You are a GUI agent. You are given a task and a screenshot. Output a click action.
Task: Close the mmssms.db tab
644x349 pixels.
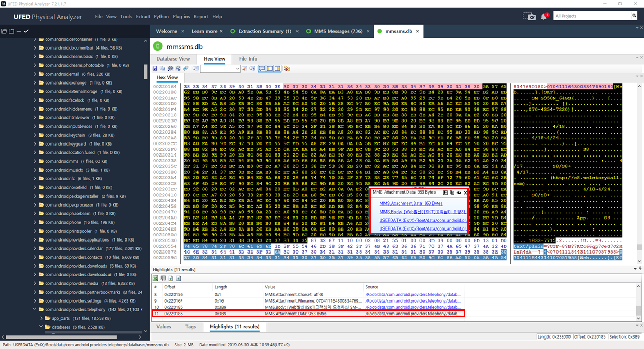[x=417, y=31]
